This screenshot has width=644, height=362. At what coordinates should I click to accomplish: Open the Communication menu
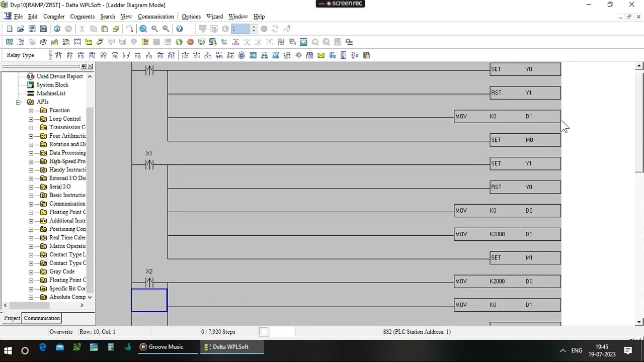click(x=156, y=17)
